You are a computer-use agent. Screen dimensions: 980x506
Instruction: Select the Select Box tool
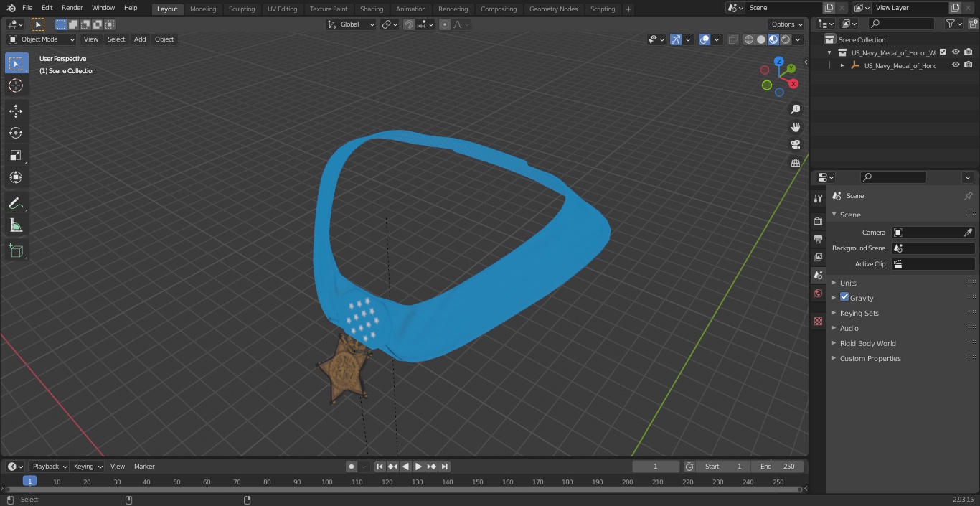16,63
